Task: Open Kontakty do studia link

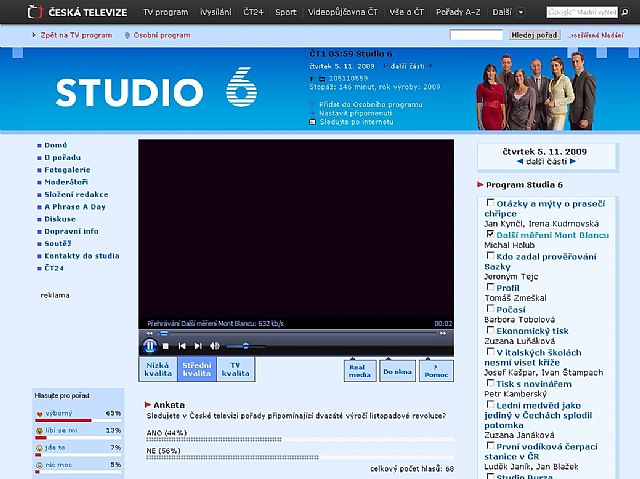Action: tap(82, 256)
